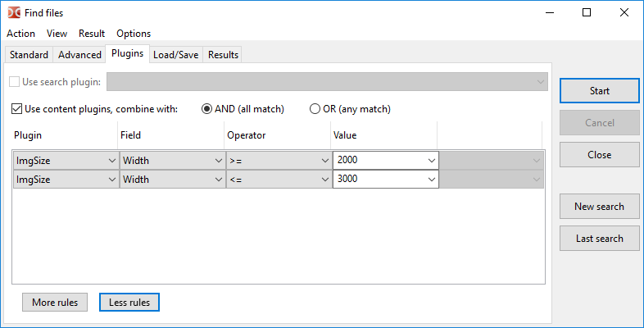Viewport: 644px width, 328px height.
Task: Select the AND (all match) radio button
Action: (x=207, y=109)
